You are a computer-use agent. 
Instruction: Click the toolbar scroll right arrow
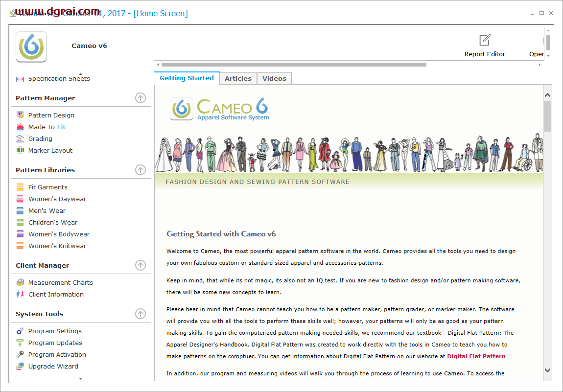[x=540, y=65]
